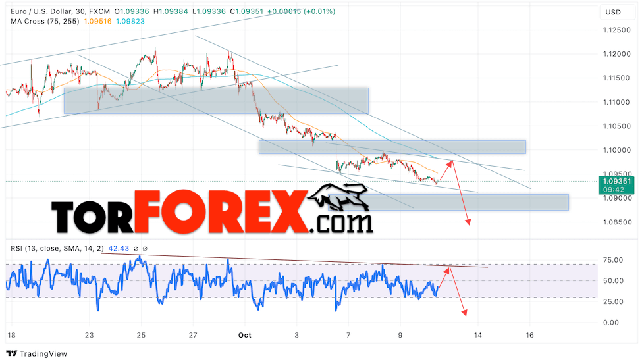Click the red up-arrow tip near 1.10000 resistance

click(450, 163)
